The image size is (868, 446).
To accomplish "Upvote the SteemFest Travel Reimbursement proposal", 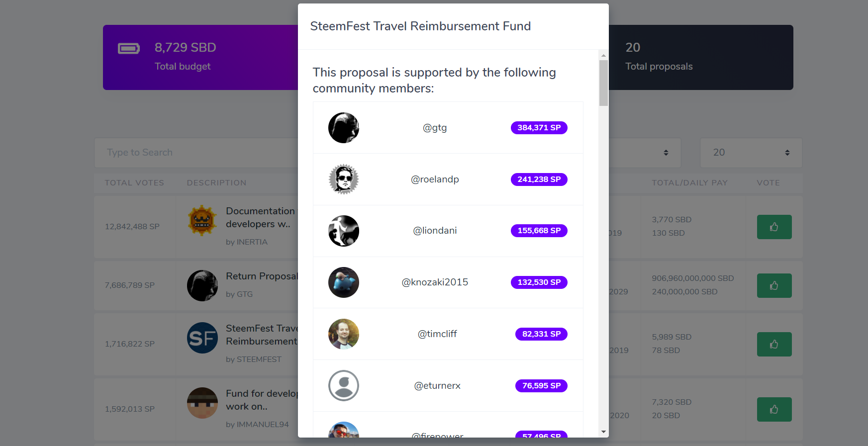I will point(774,344).
